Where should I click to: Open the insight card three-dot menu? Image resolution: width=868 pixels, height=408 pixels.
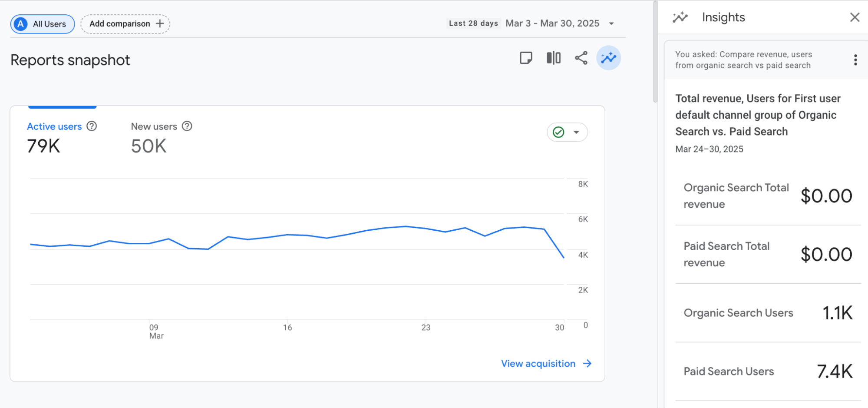pyautogui.click(x=855, y=60)
